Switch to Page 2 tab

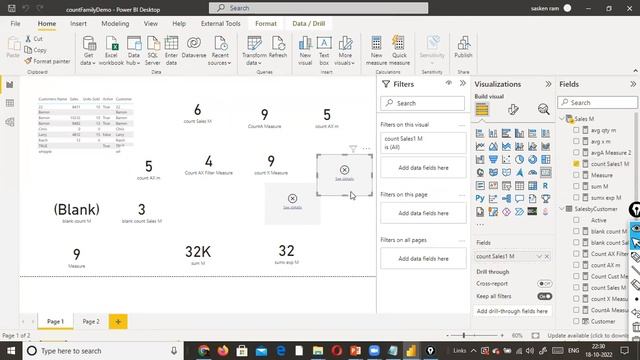pos(91,322)
